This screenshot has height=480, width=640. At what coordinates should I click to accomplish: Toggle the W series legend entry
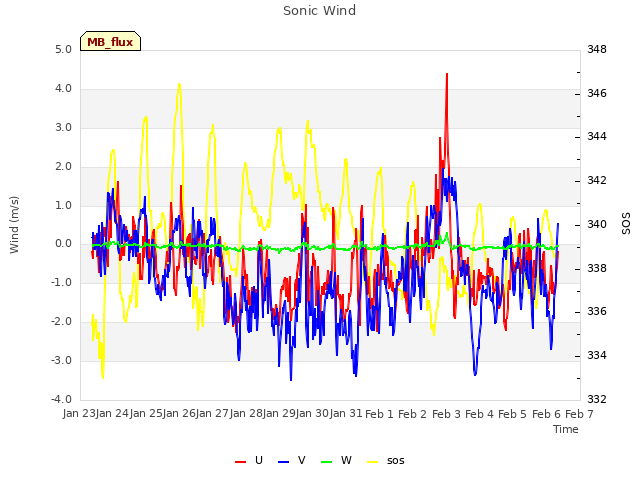tap(336, 460)
